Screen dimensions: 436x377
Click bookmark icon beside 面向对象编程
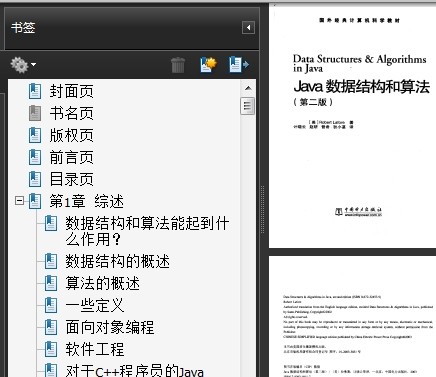pos(51,327)
